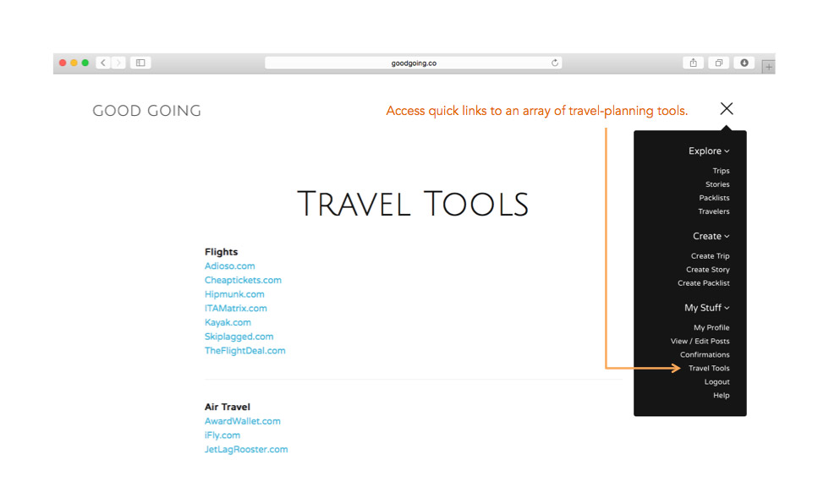Collapse the Create menu section
829x504 pixels.
pos(711,236)
